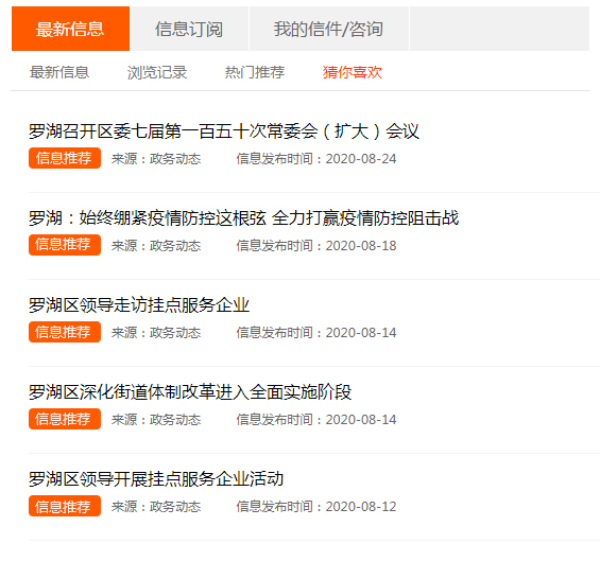Open the 信息订阅 tab
The height and width of the screenshot is (579, 600).
click(189, 29)
